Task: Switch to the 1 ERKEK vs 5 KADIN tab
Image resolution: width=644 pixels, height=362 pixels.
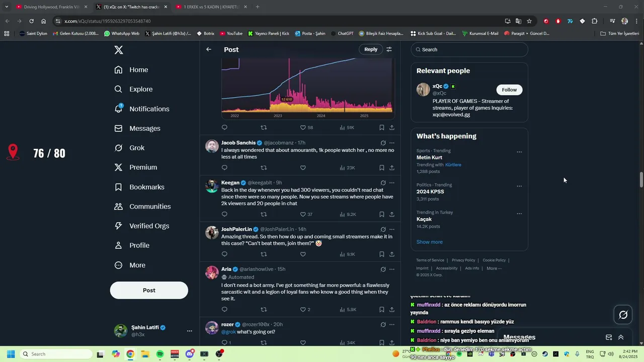Action: [x=211, y=7]
